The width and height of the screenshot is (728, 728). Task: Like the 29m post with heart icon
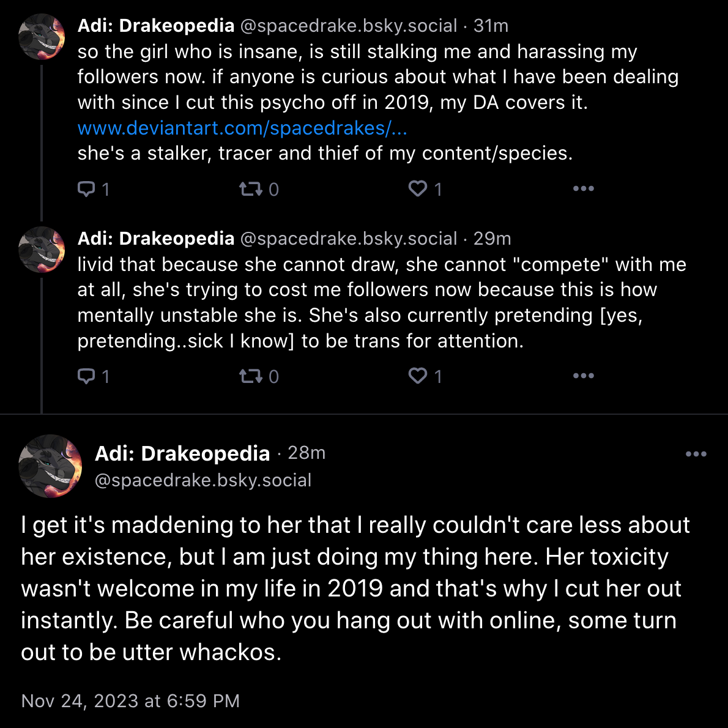[x=417, y=376]
